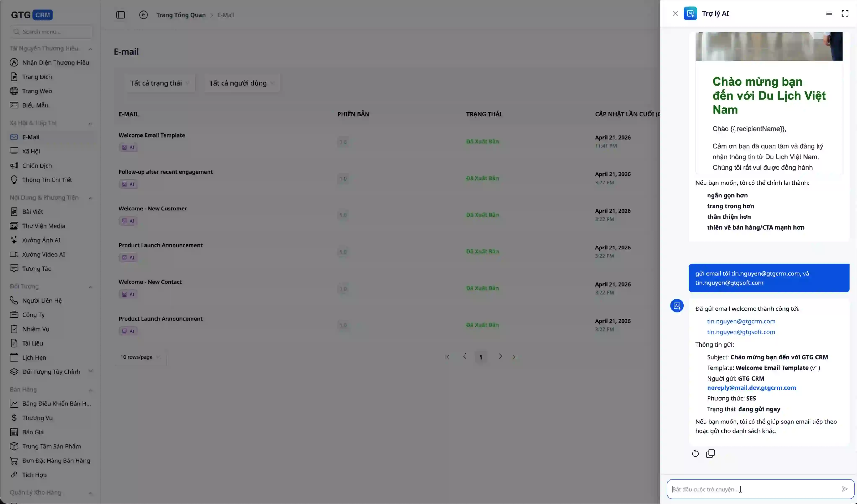The height and width of the screenshot is (504, 857).
Task: Click Trang Tổng Quan breadcrumb link
Action: (x=180, y=15)
